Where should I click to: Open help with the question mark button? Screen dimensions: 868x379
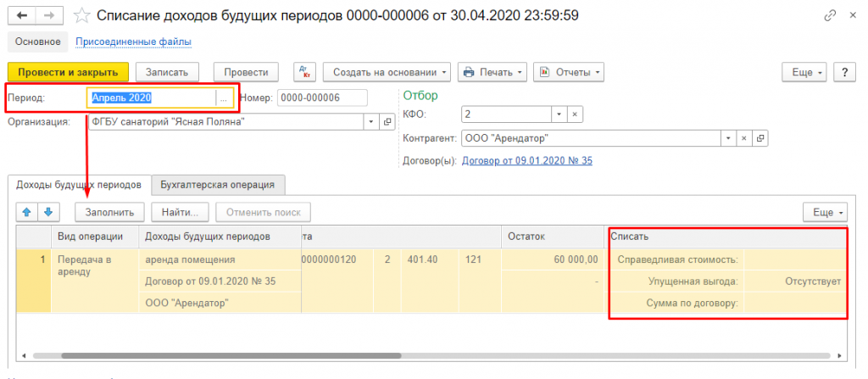coord(844,73)
